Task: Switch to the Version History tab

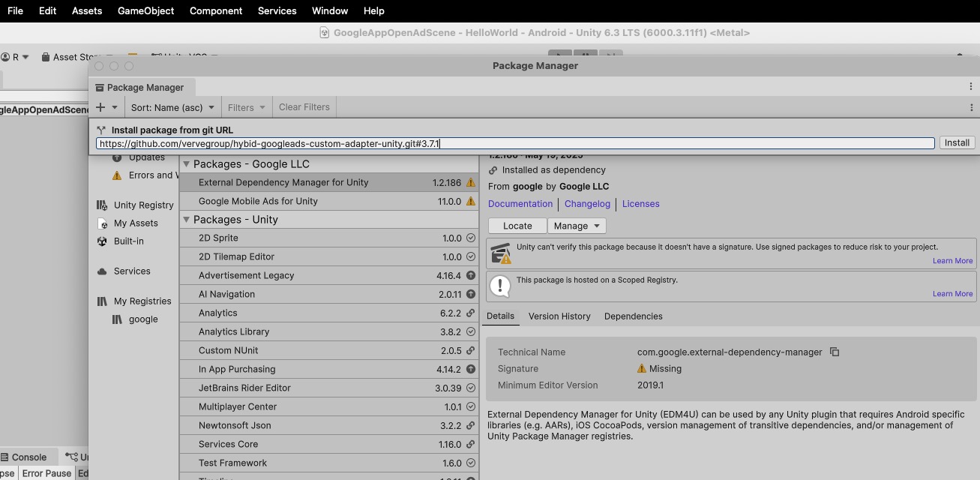Action: pyautogui.click(x=559, y=316)
